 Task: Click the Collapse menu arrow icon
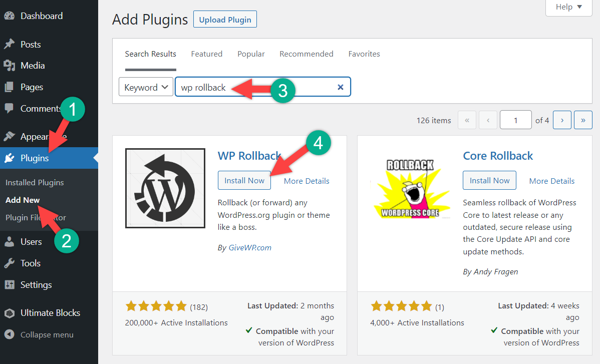pyautogui.click(x=9, y=334)
